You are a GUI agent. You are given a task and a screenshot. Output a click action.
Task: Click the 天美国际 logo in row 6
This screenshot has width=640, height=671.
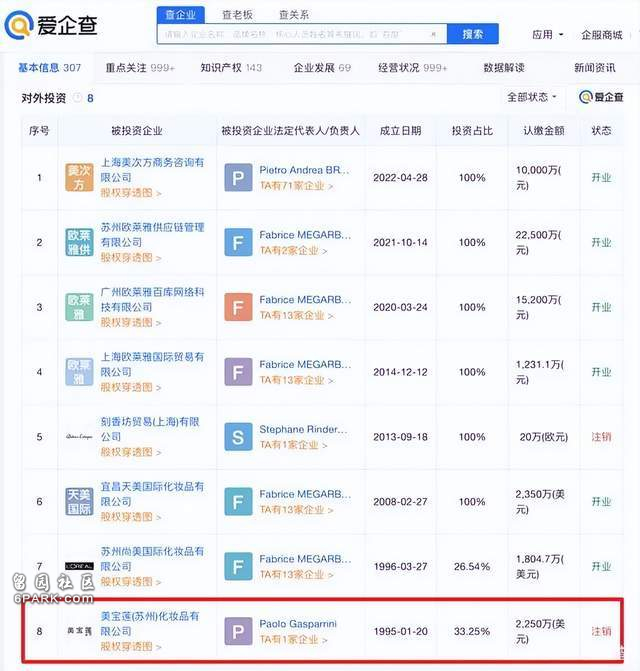pyautogui.click(x=79, y=502)
